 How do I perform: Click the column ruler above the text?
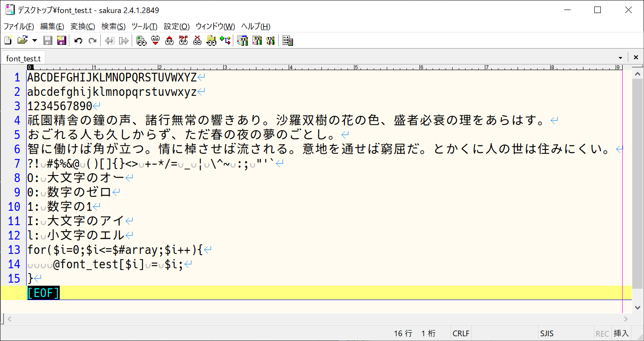click(x=325, y=68)
